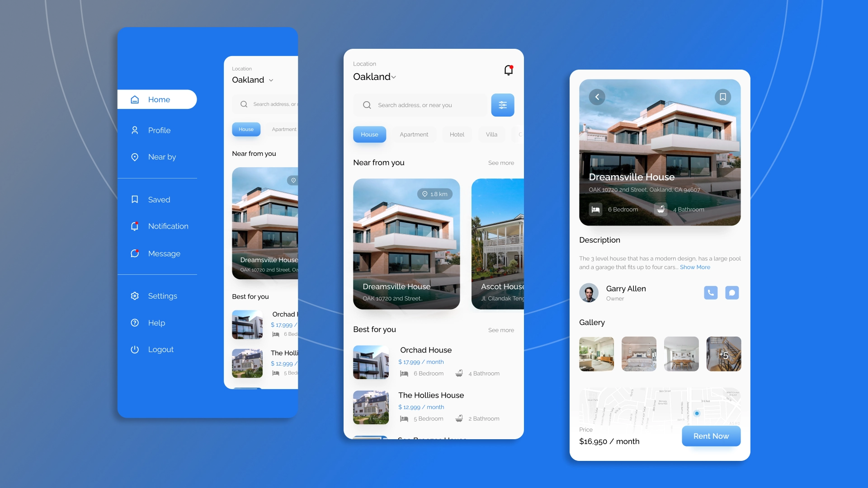The height and width of the screenshot is (488, 868).
Task: Click the phone call icon for Garry Allen
Action: point(711,292)
